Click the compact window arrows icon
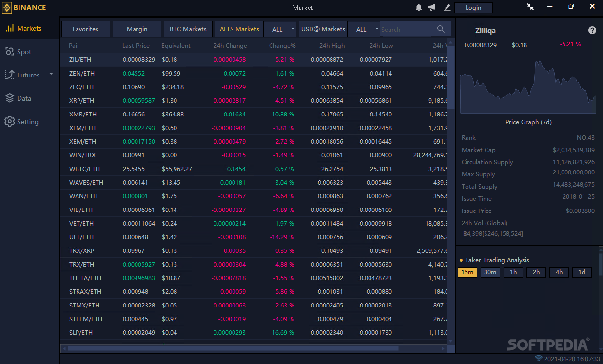Viewport: 603px width, 364px height. (531, 7)
